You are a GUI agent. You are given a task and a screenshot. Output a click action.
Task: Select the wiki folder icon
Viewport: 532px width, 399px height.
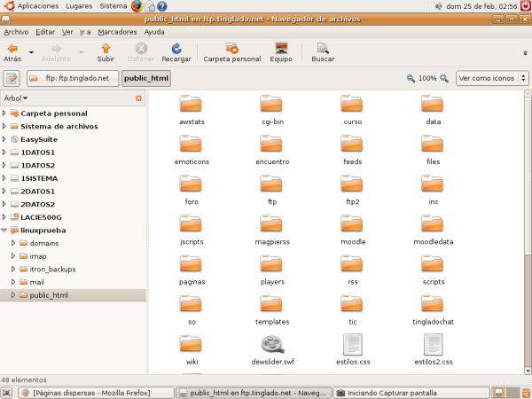click(191, 344)
